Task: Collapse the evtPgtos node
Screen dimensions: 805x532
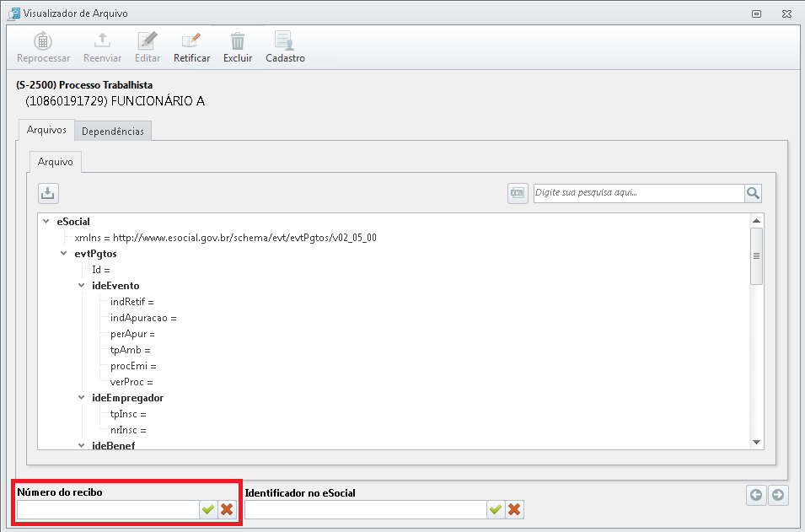Action: coord(64,253)
